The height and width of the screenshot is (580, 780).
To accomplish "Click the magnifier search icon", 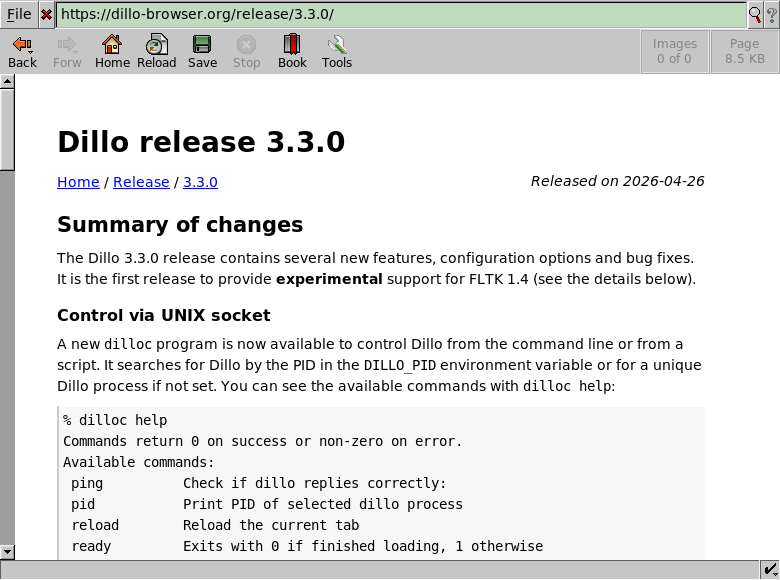I will (x=756, y=15).
